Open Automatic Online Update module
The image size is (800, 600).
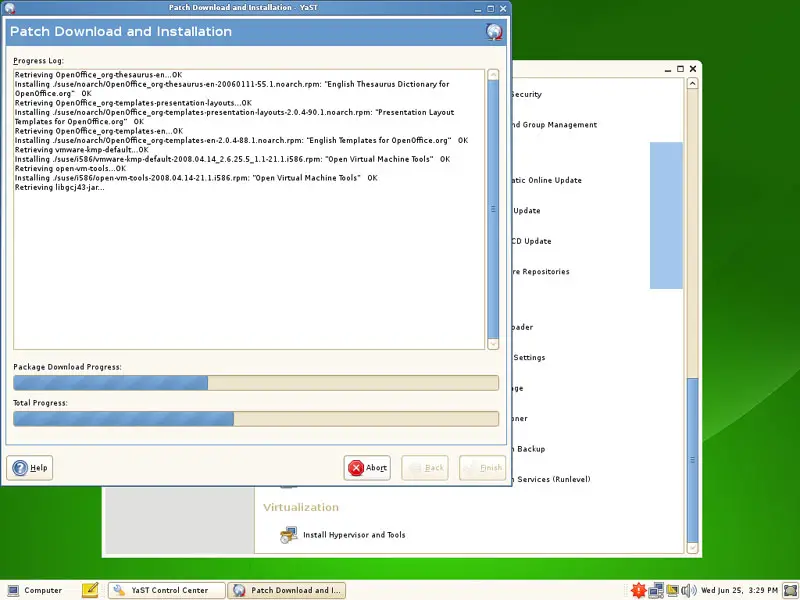pyautogui.click(x=547, y=180)
